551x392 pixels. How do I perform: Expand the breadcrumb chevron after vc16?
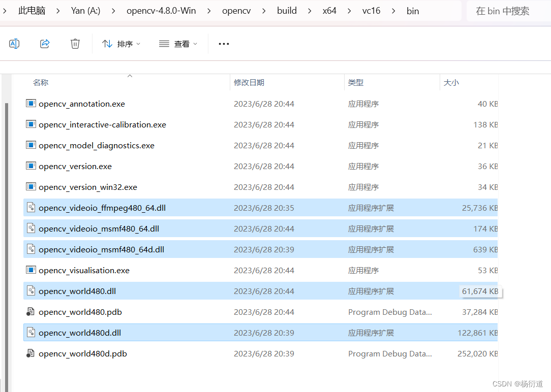392,10
